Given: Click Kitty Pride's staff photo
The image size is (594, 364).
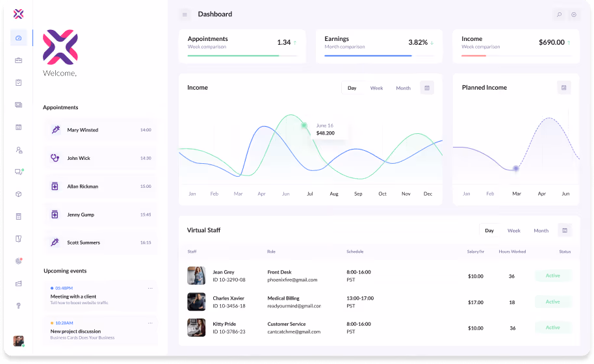Looking at the screenshot, I should (196, 328).
